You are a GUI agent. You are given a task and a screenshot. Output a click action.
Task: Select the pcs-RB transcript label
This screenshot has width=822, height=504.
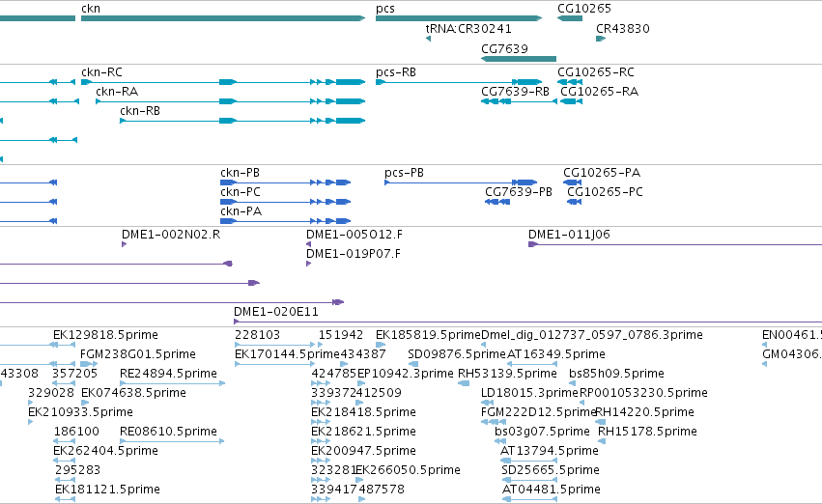click(396, 71)
